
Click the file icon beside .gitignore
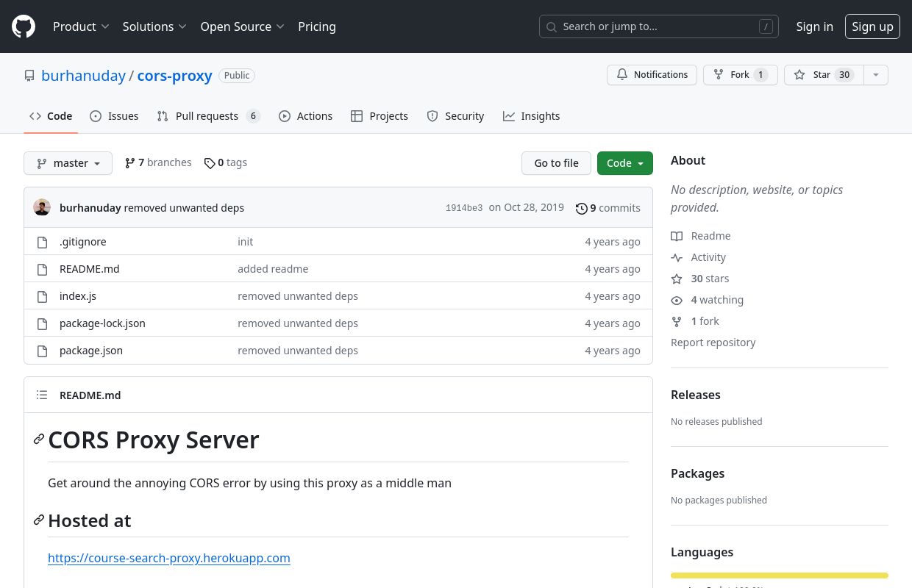point(42,242)
